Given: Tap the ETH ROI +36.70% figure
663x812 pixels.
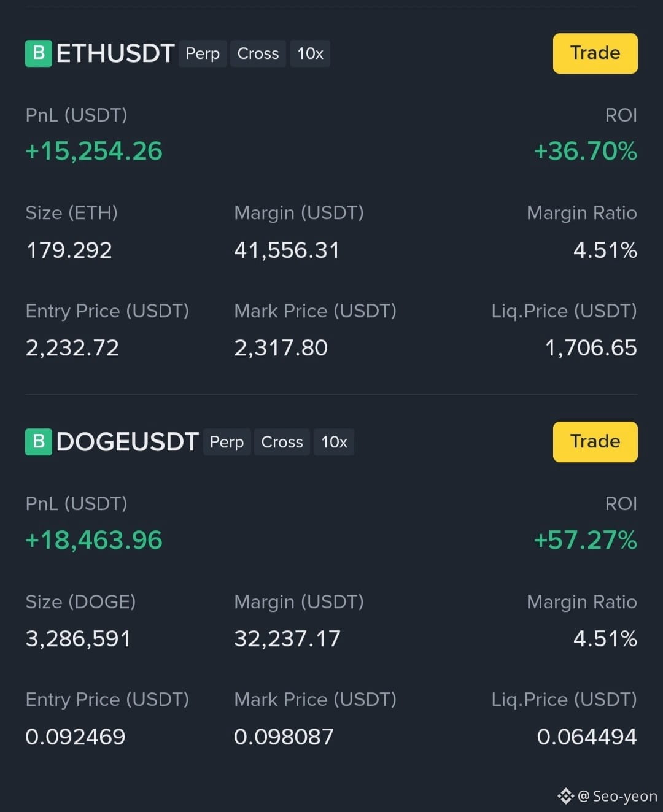Looking at the screenshot, I should 586,151.
